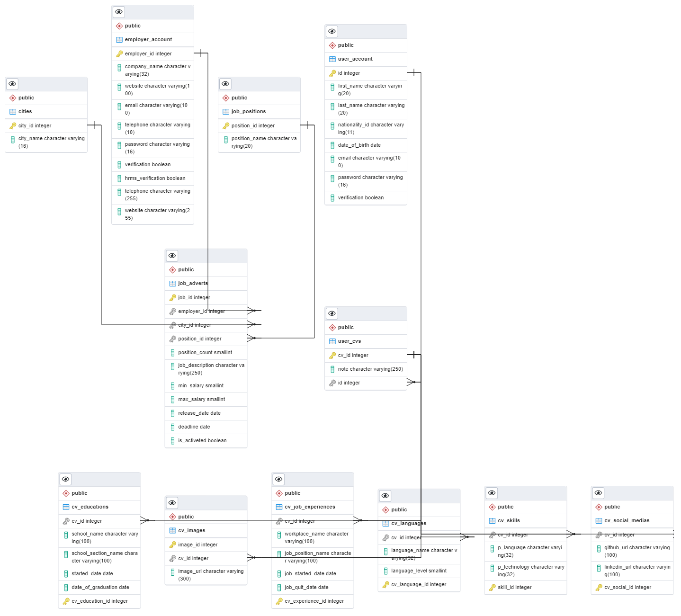
Task: Click the key icon beside position_id in job_positions
Action: (x=226, y=125)
